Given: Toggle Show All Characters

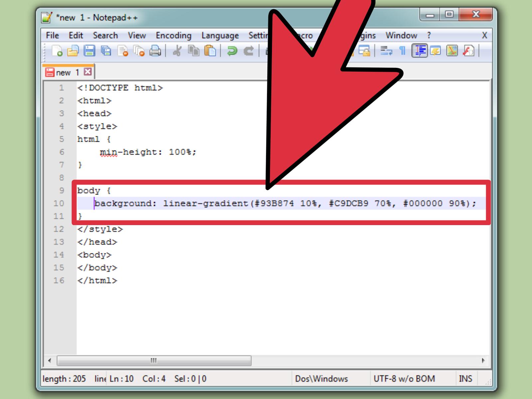Looking at the screenshot, I should point(402,51).
